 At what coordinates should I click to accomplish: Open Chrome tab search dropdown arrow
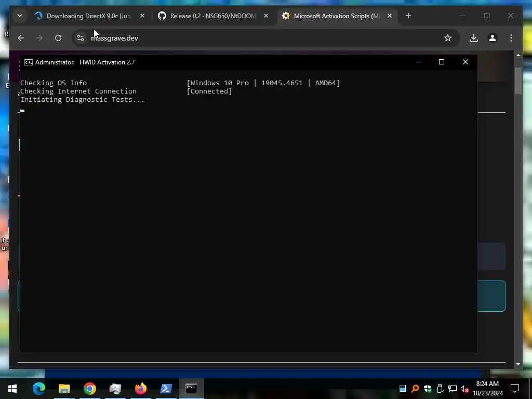pos(20,16)
